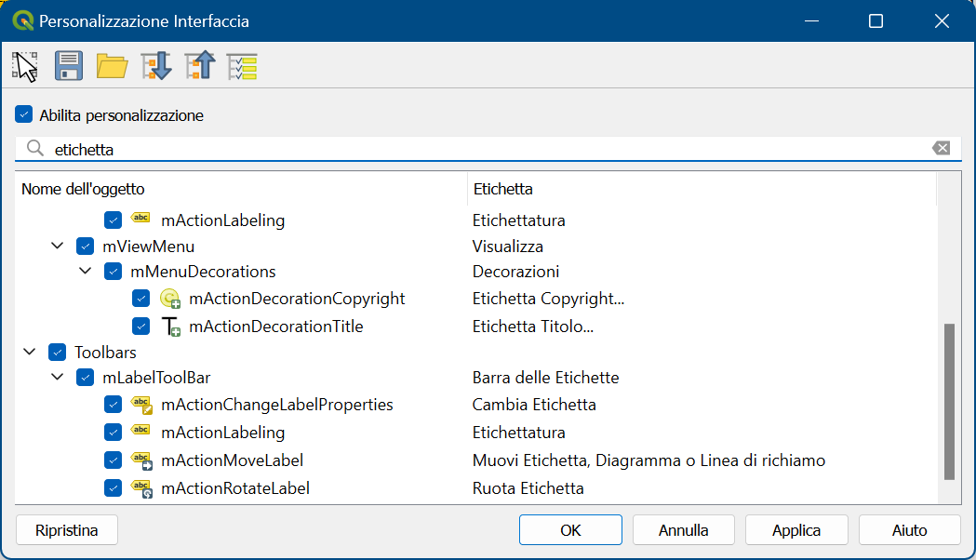Click inside the etichetta search field

pos(488,149)
